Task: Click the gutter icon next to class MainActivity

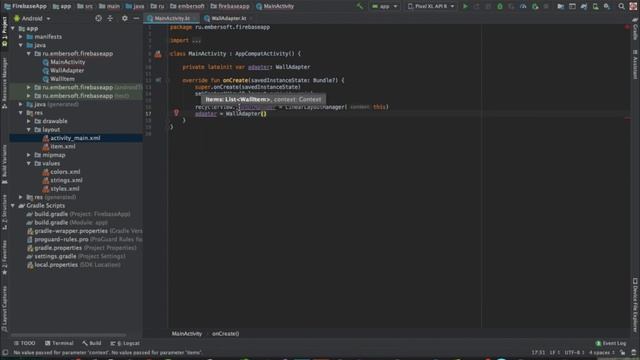Action: point(158,53)
